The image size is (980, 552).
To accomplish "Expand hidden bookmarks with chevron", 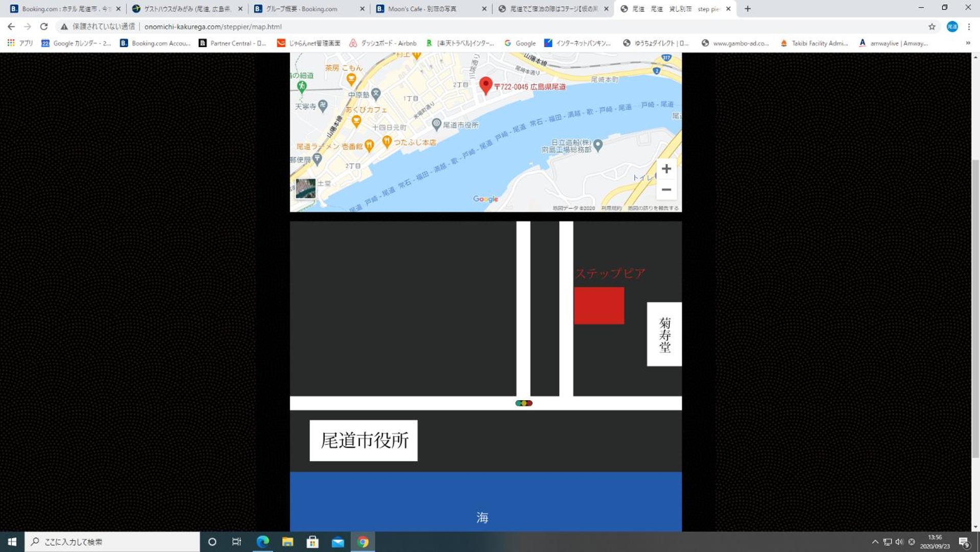I will 968,43.
